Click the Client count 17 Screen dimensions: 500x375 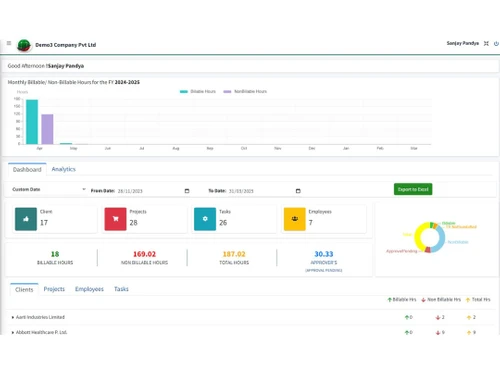[x=44, y=223]
